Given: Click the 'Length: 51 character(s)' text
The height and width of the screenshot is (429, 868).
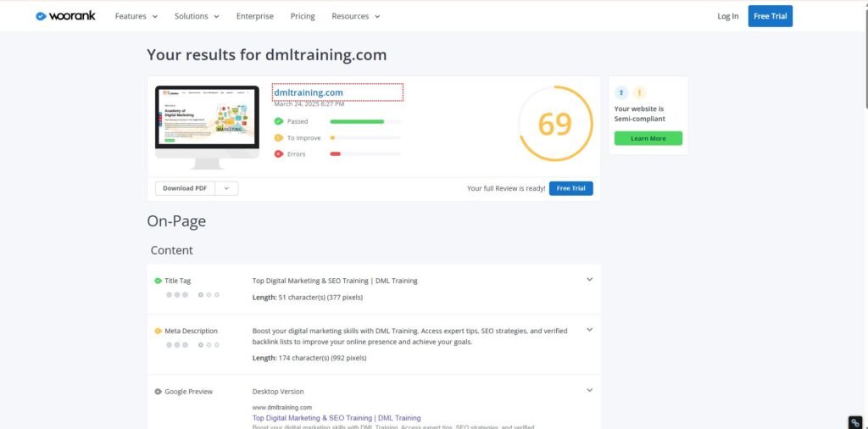Looking at the screenshot, I should tap(307, 298).
